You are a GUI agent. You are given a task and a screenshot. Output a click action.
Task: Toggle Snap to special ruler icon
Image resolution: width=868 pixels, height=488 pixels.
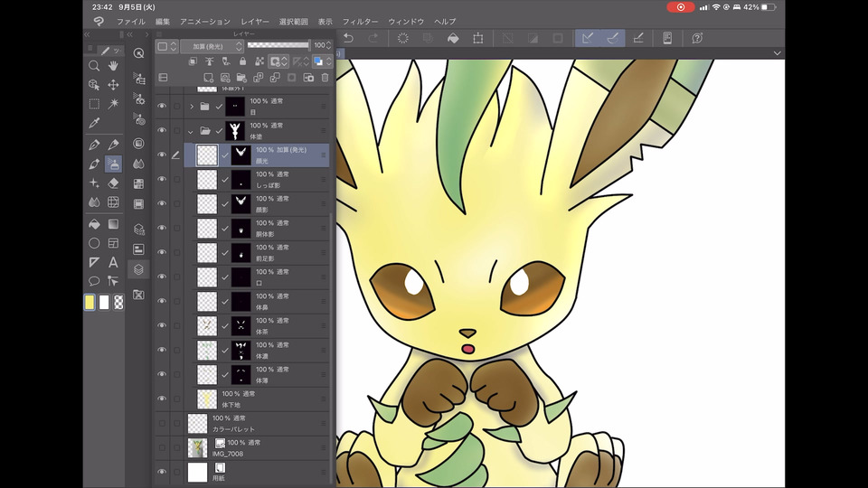coord(613,38)
